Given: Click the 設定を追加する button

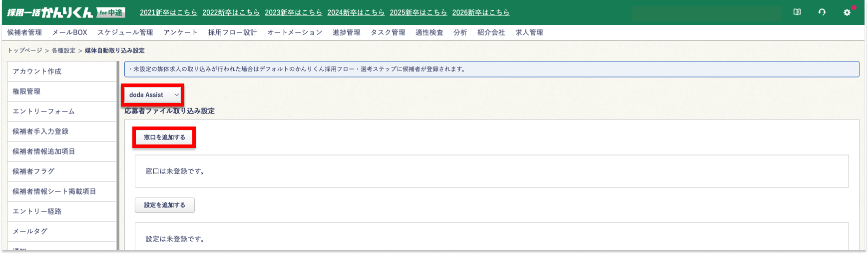Looking at the screenshot, I should (x=164, y=205).
